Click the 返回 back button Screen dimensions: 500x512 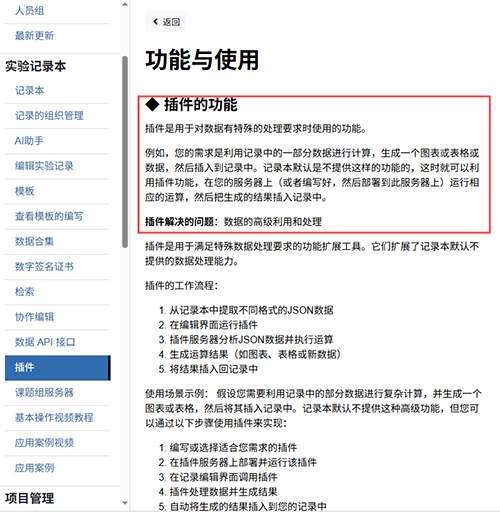point(165,22)
